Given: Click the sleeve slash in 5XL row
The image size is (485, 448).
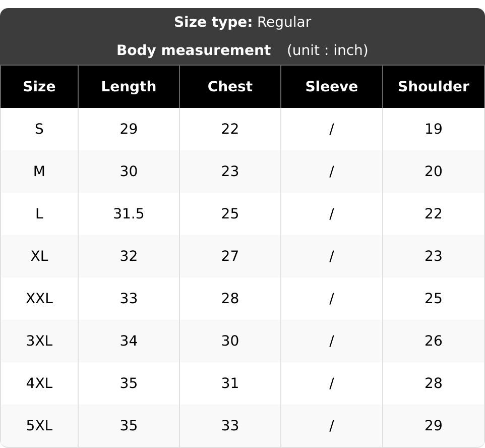Looking at the screenshot, I should click(332, 426).
